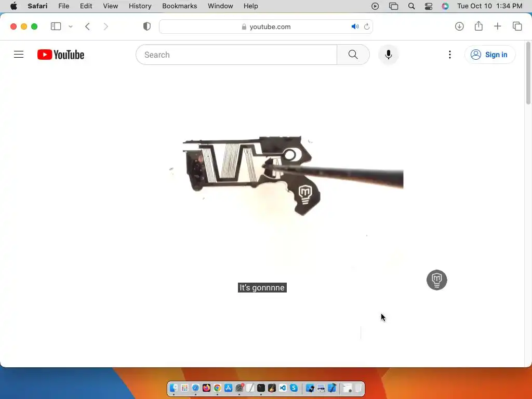Viewport: 532px width, 399px height.
Task: Open a new Safari tab
Action: 497,26
